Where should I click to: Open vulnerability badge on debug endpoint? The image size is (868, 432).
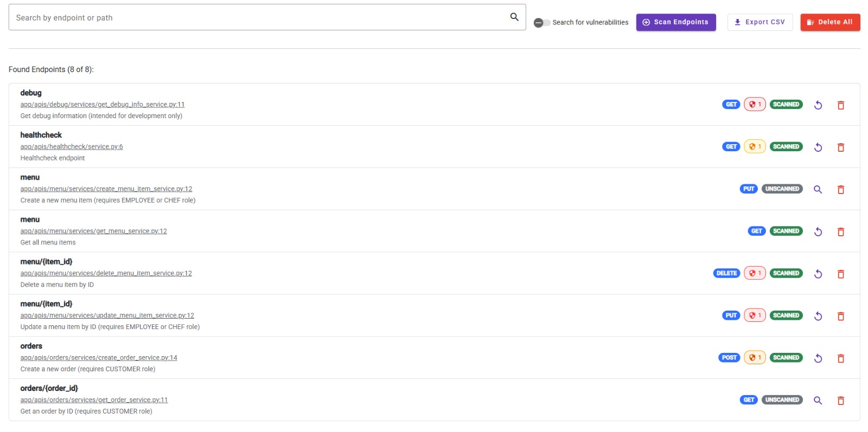click(755, 104)
